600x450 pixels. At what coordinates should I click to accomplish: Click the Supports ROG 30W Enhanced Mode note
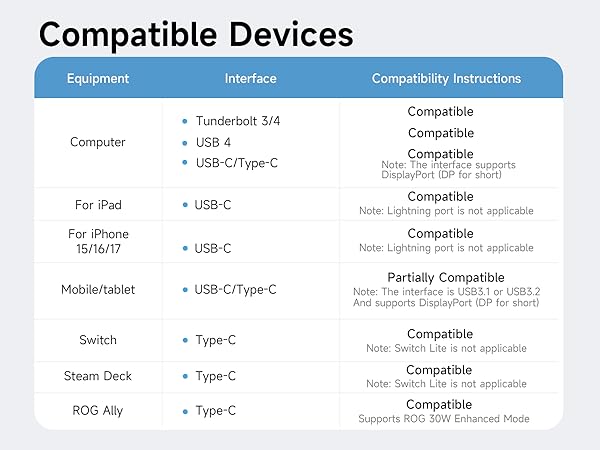click(x=444, y=419)
